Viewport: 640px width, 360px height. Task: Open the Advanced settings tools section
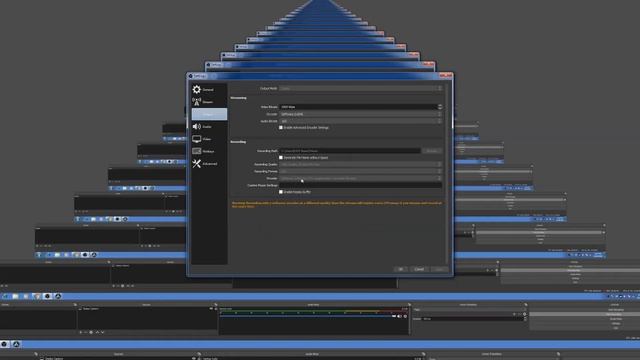tap(209, 164)
